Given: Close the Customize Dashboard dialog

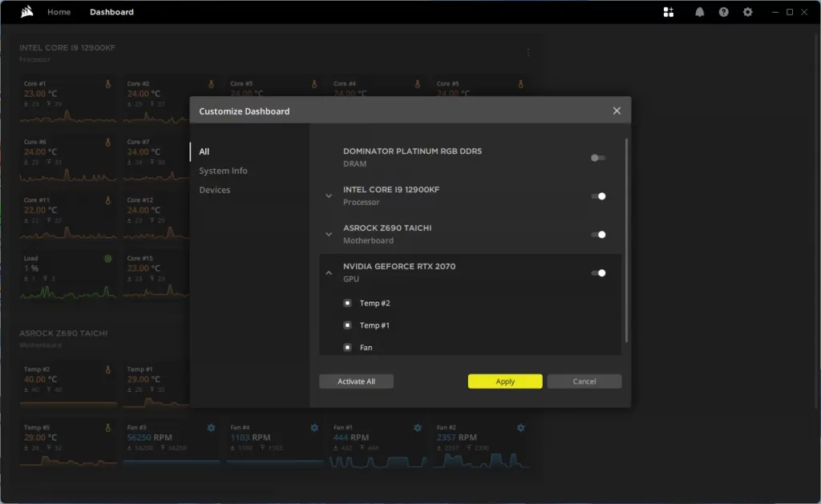Looking at the screenshot, I should click(x=617, y=111).
